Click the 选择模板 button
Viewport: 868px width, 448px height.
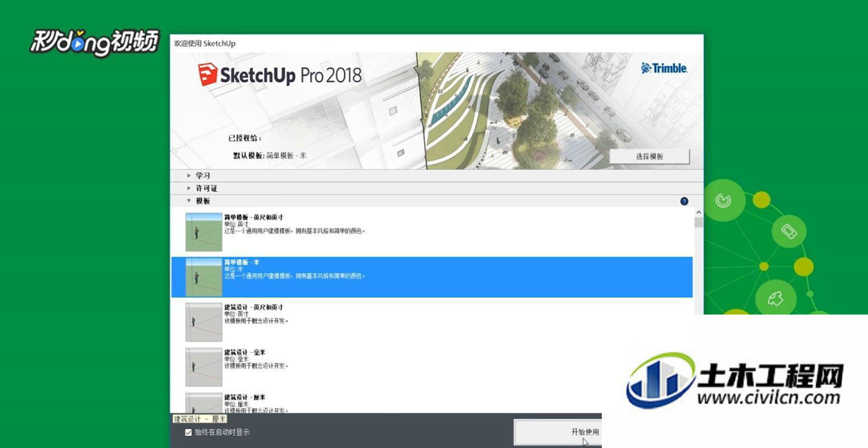[649, 156]
